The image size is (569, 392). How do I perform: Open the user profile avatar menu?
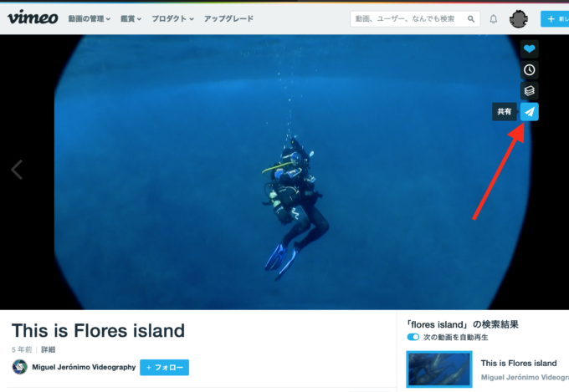click(x=518, y=19)
